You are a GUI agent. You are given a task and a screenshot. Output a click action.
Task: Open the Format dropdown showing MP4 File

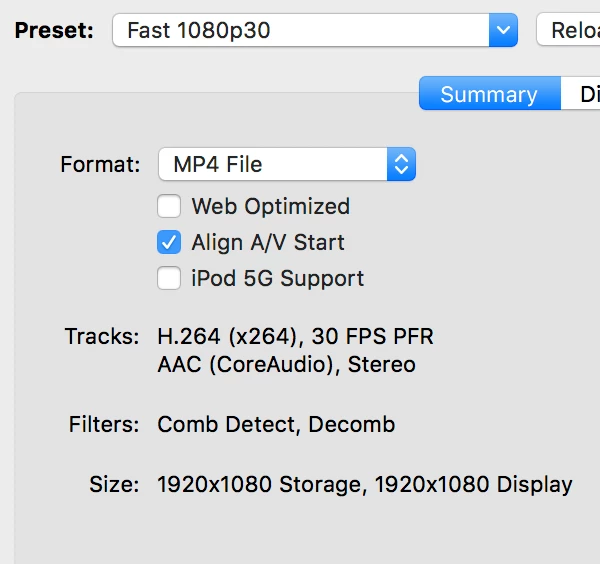pos(273,164)
